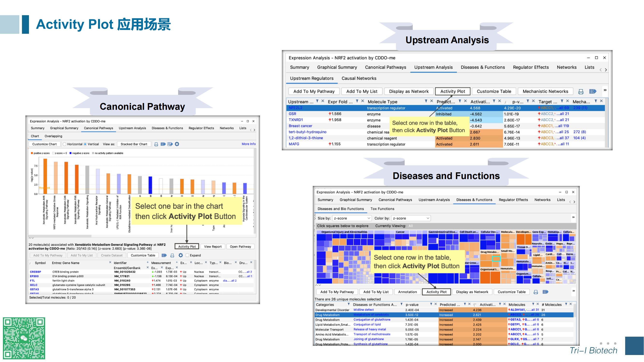Show more toolbar items in Upstream Analysis window
Viewport: 644px width, 362px height.
[605, 90]
